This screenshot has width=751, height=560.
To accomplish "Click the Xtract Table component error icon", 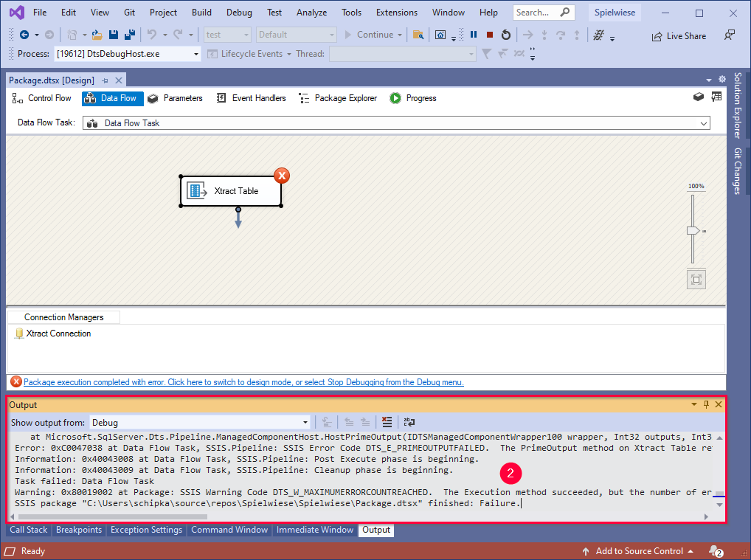I will click(x=281, y=176).
